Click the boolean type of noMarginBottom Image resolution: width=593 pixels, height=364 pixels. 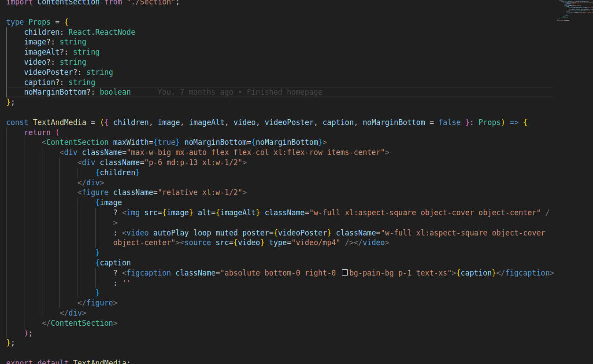point(115,92)
